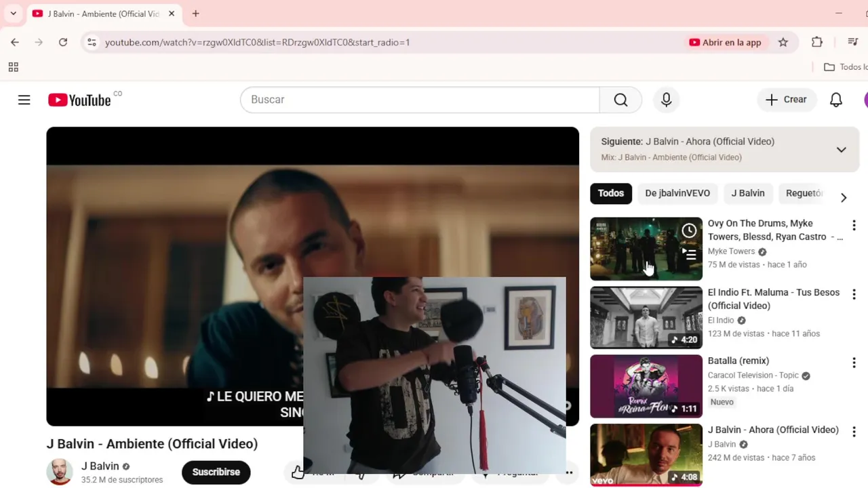The height and width of the screenshot is (488, 868).
Task: Add Ovy On The Drums to Watch later
Action: 689,230
